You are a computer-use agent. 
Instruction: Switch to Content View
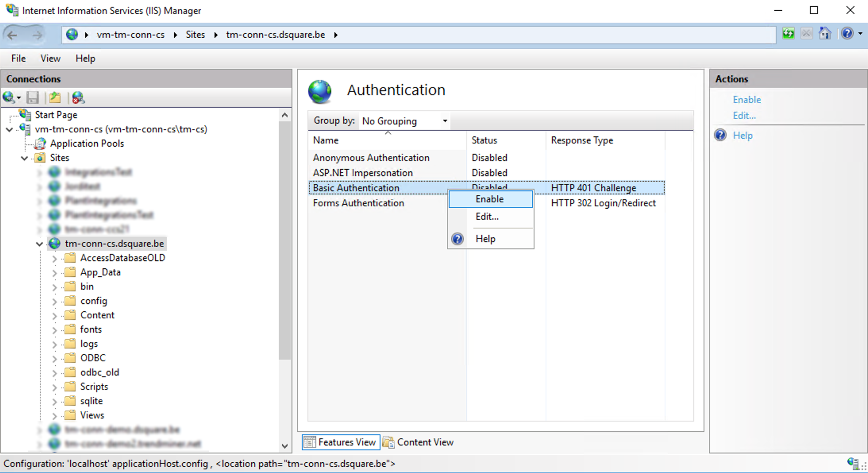pyautogui.click(x=425, y=442)
